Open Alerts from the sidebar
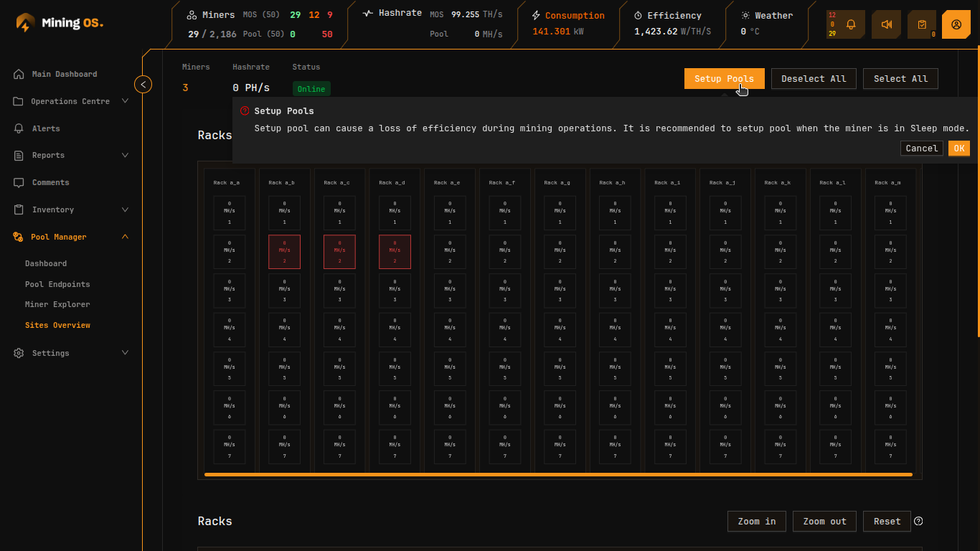The width and height of the screenshot is (980, 551). point(45,128)
